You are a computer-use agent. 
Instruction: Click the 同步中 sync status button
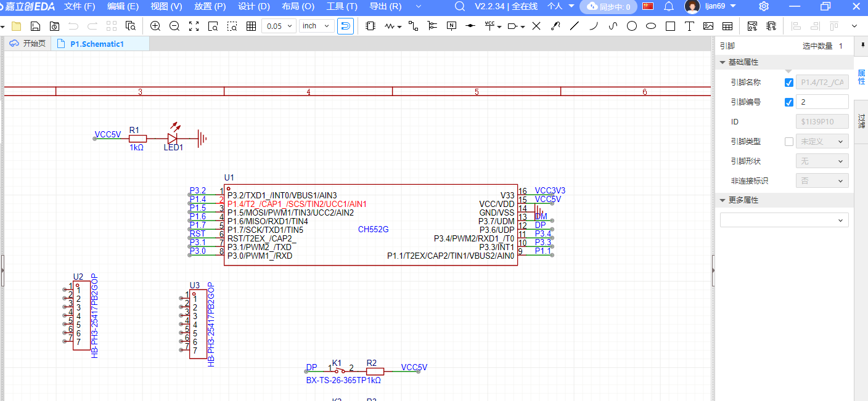pyautogui.click(x=608, y=7)
